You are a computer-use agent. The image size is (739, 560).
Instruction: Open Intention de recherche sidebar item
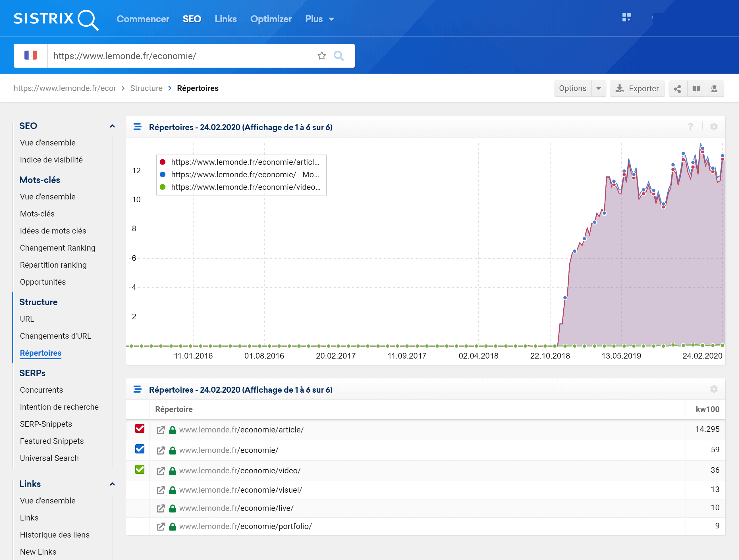[x=59, y=407]
